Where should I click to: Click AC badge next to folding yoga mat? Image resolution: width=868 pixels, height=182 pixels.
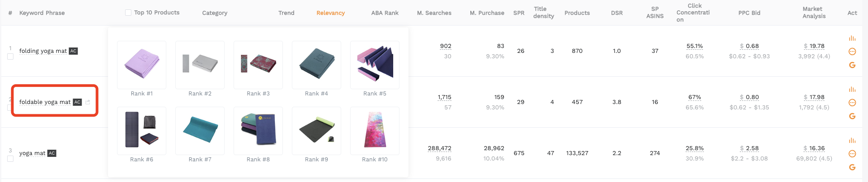tap(74, 51)
